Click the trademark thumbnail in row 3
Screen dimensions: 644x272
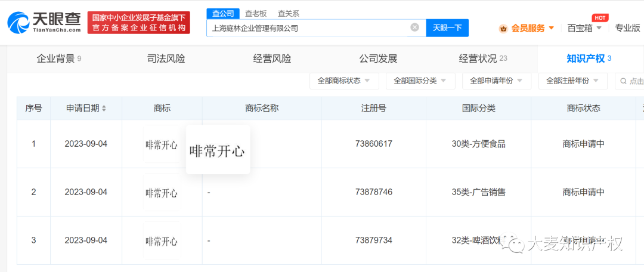[x=162, y=240]
